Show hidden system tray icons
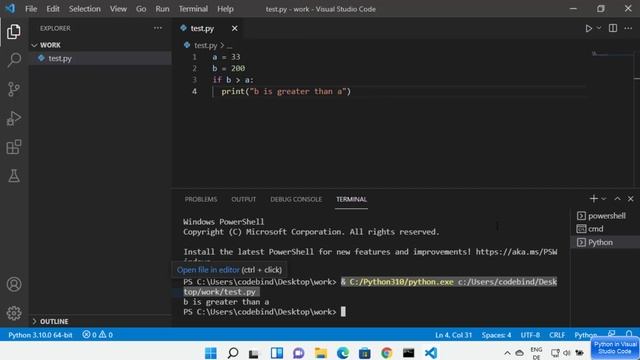Viewport: 640px width, 360px height. coord(507,353)
